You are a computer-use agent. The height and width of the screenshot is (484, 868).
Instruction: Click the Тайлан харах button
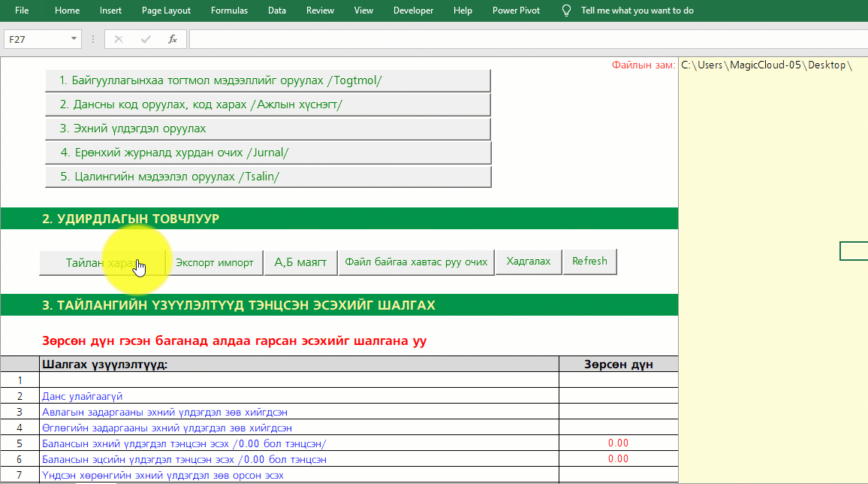pyautogui.click(x=101, y=263)
